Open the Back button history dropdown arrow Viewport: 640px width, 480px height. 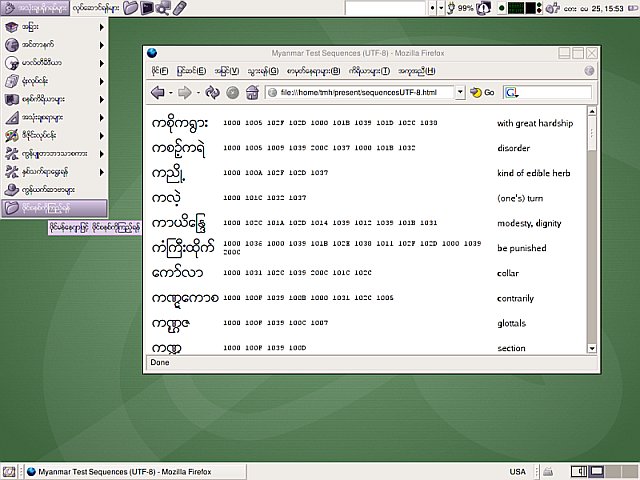pyautogui.click(x=170, y=92)
